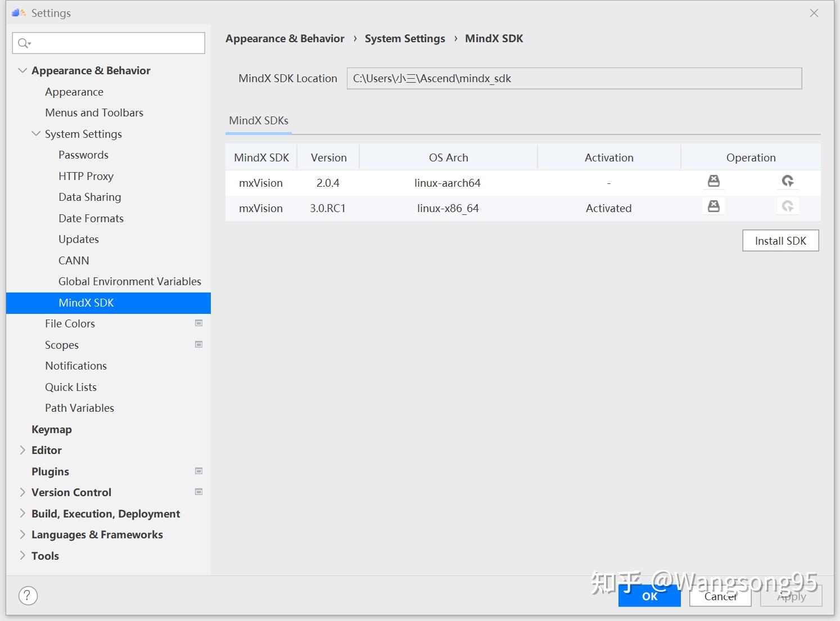Screen dimensions: 840x621
Task: Click the Cancel button
Action: pos(721,597)
